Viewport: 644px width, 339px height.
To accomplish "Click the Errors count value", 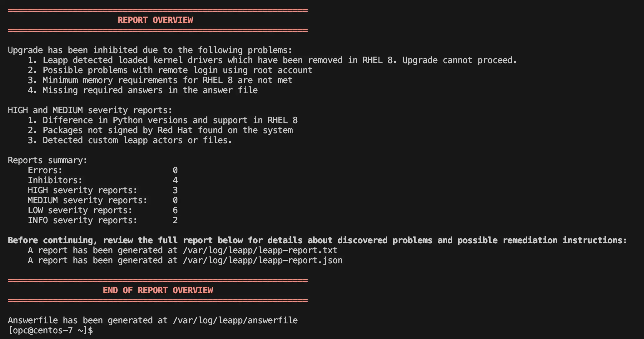I will pyautogui.click(x=175, y=170).
